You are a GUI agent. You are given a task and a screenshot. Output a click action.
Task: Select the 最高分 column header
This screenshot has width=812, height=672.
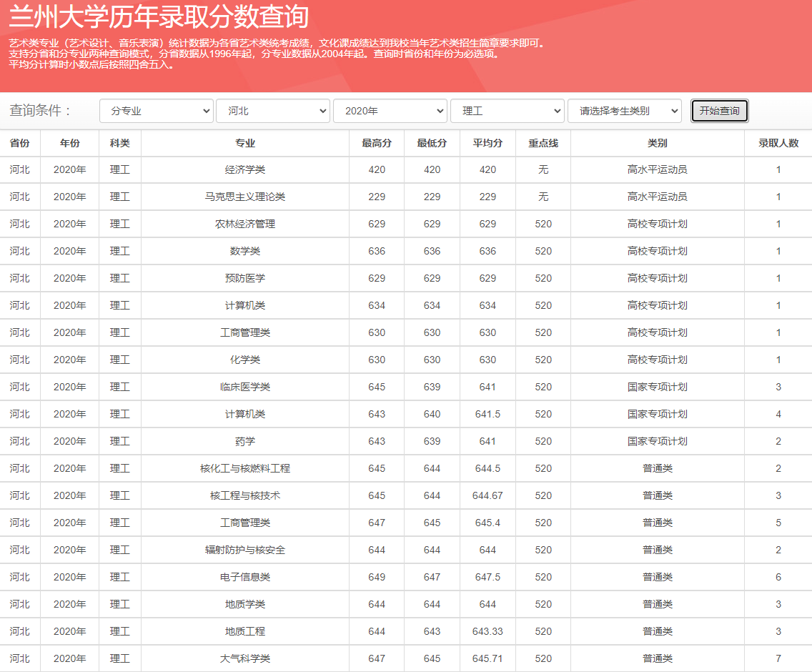pyautogui.click(x=375, y=143)
